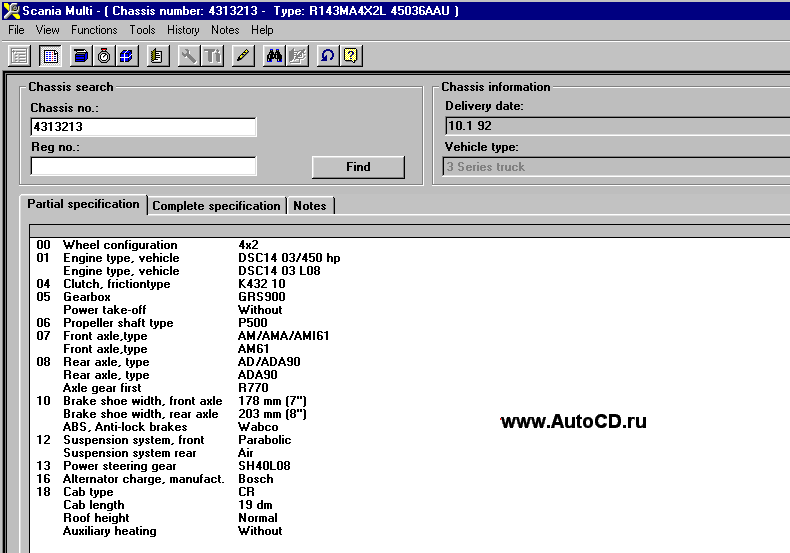Click the SH40L08 steering gear value
The height and width of the screenshot is (553, 790).
265,466
